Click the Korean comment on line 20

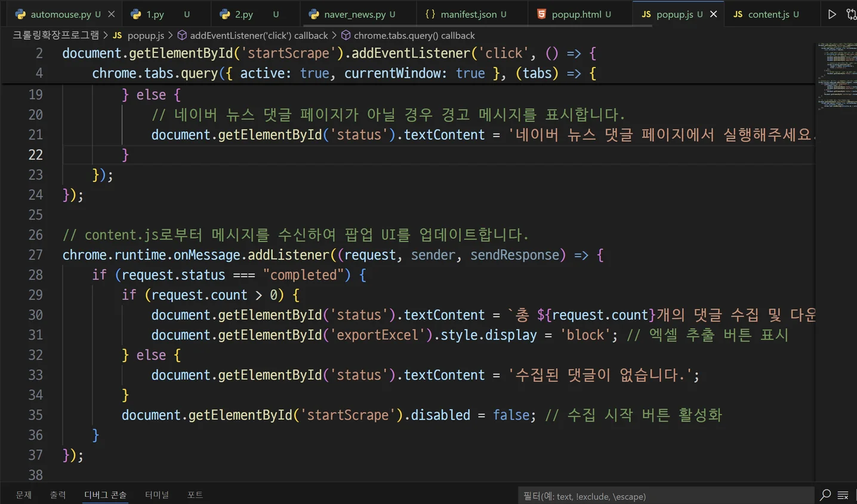(389, 115)
